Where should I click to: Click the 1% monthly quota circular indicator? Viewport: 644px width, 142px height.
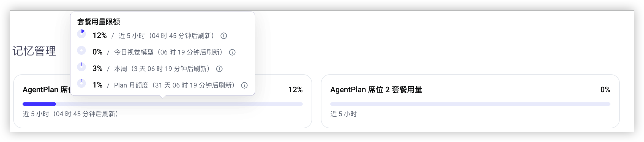pyautogui.click(x=81, y=83)
